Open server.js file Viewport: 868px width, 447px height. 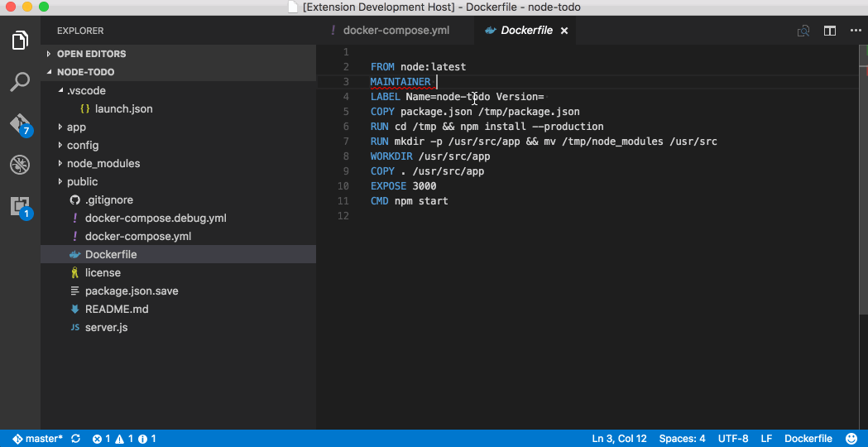pos(178,327)
